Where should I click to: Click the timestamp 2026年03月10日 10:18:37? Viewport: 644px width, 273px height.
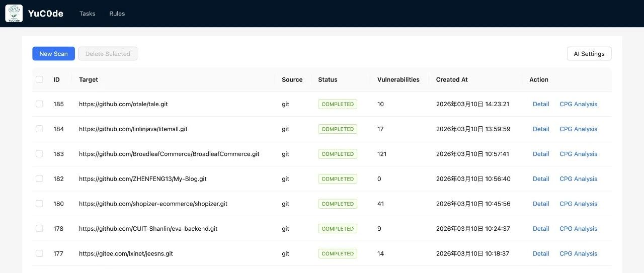(x=473, y=253)
